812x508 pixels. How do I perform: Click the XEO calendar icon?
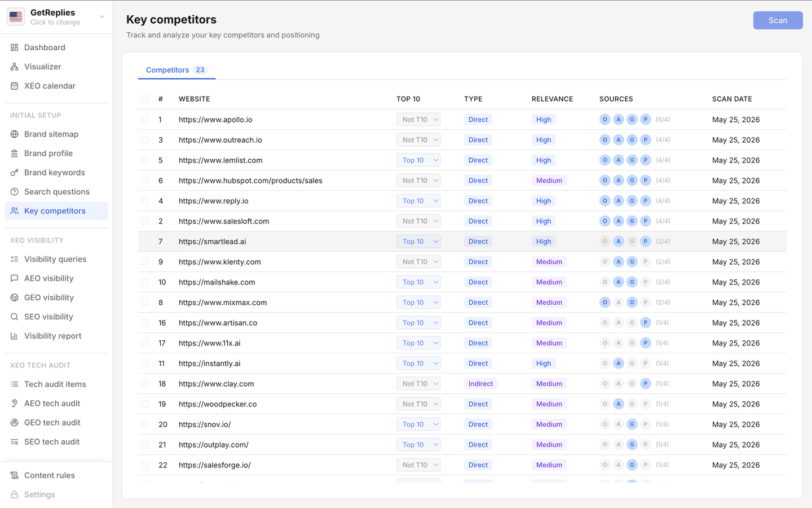(x=15, y=86)
